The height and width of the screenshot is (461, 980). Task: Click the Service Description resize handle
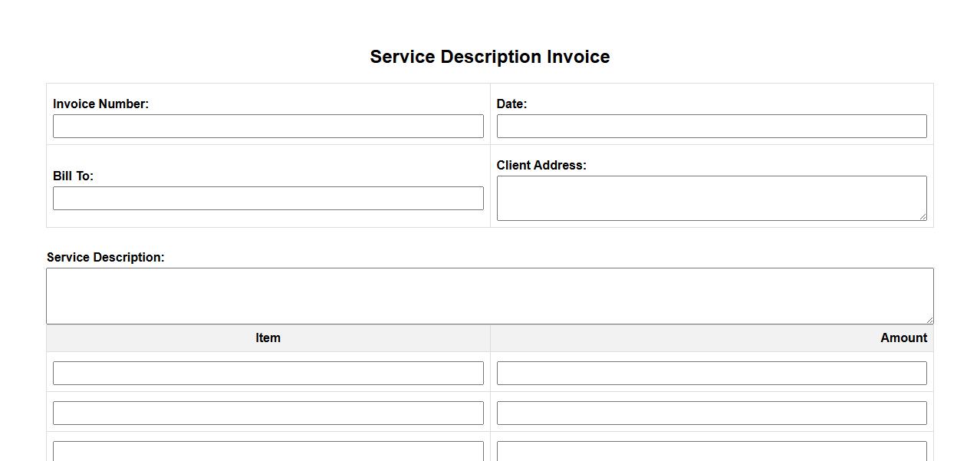929,320
